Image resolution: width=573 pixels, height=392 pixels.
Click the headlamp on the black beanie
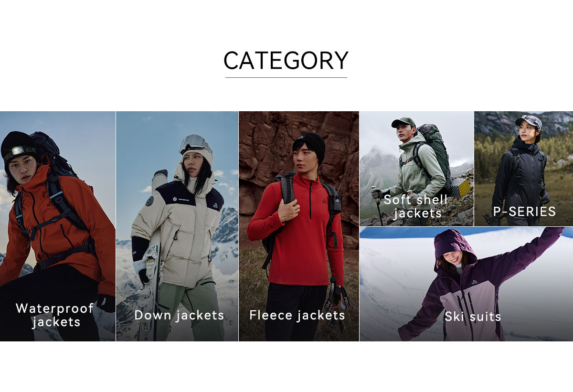(18, 151)
